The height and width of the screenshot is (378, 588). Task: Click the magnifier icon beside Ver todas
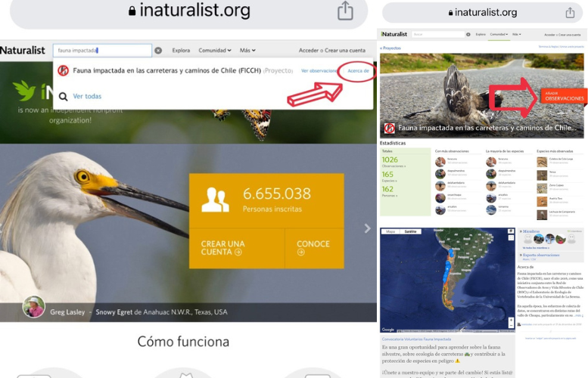click(64, 96)
